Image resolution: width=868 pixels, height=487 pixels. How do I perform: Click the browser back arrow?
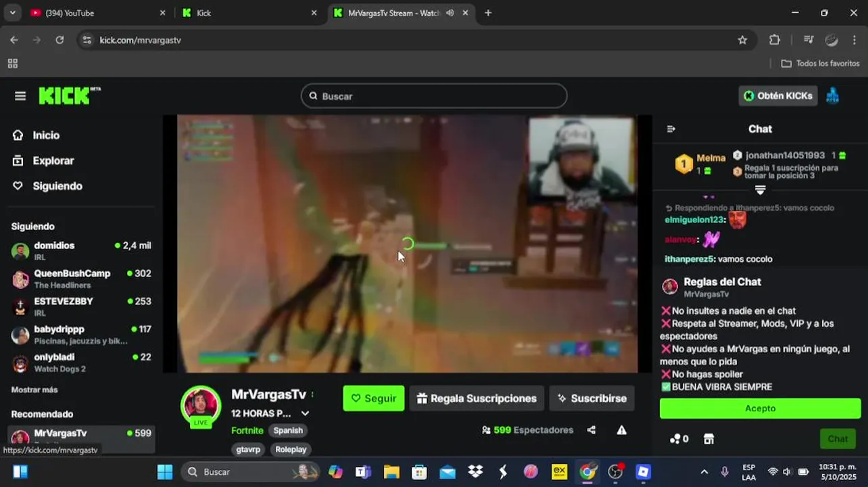click(x=14, y=40)
